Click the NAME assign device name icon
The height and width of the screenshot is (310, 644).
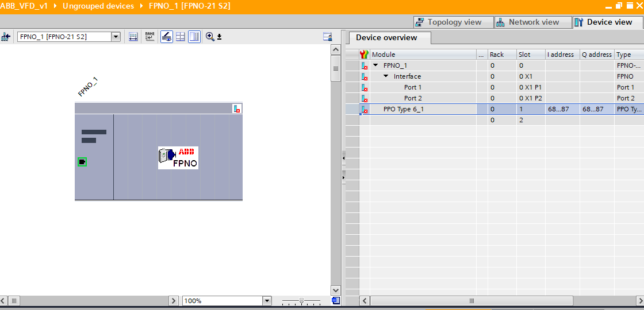pos(150,37)
